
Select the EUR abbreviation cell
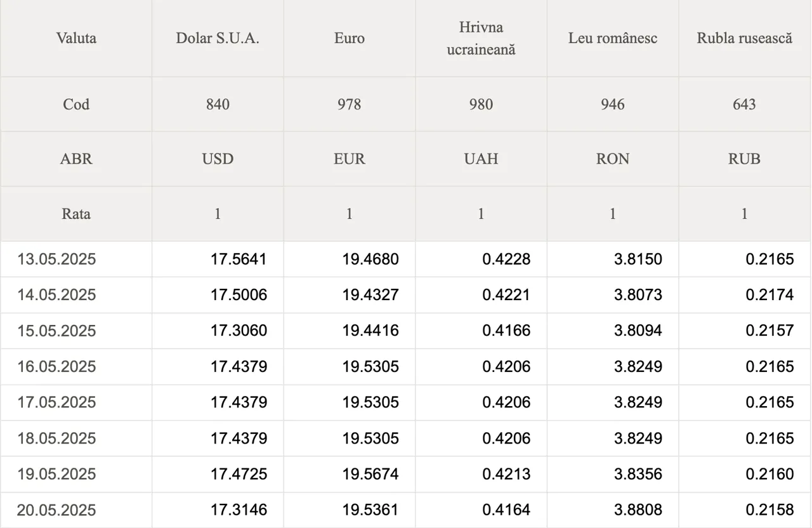point(350,159)
